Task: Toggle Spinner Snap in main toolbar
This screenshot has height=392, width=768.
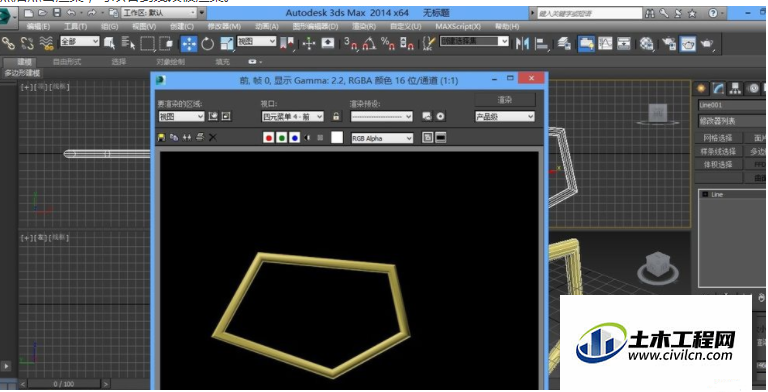Action: click(407, 44)
